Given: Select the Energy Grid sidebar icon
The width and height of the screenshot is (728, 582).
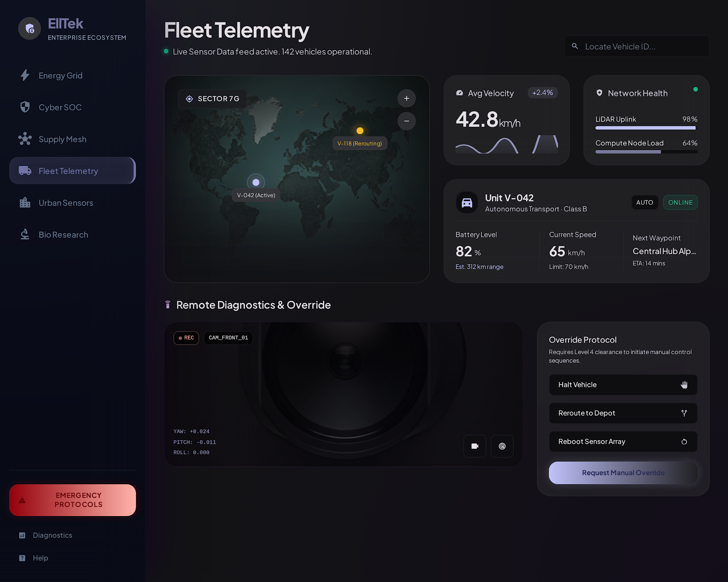Looking at the screenshot, I should (25, 75).
